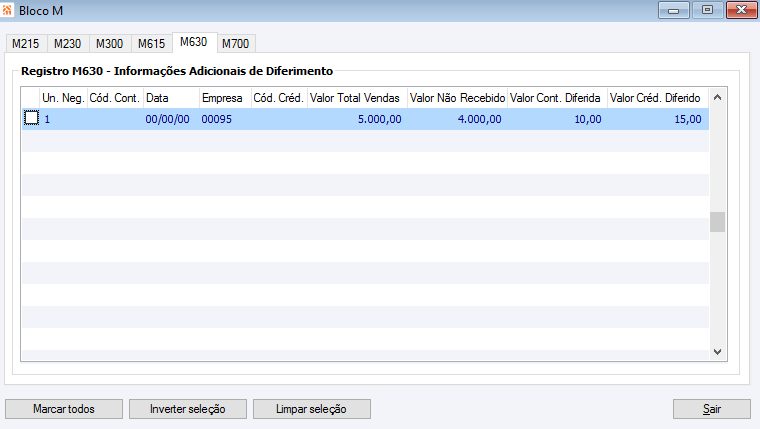Click the Sair button

(712, 409)
